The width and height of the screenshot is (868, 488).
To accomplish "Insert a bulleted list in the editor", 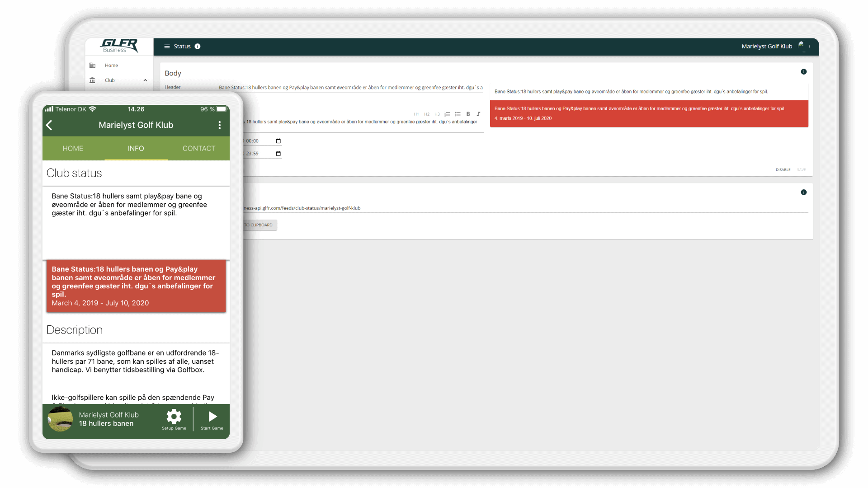I will click(x=458, y=114).
